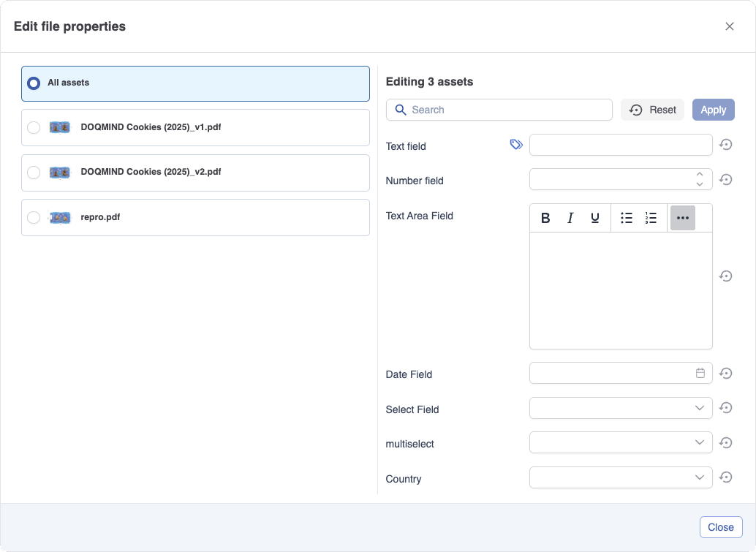Image resolution: width=756 pixels, height=552 pixels.
Task: Click the tag icon beside Text field
Action: click(516, 145)
